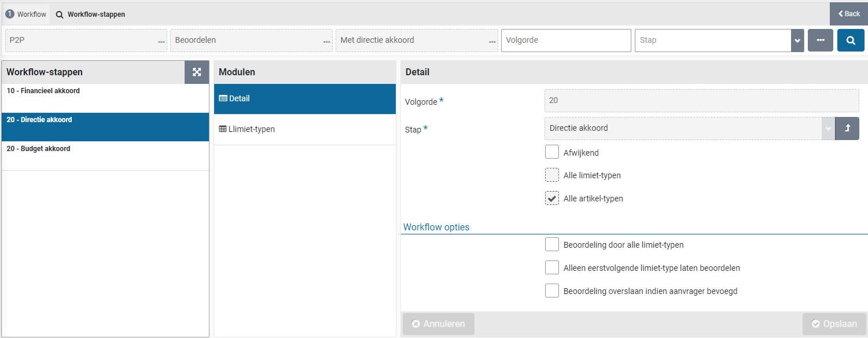Tick Alleen eerstvolgende limiet-type laten beoordelen
The height and width of the screenshot is (338, 868).
(552, 268)
